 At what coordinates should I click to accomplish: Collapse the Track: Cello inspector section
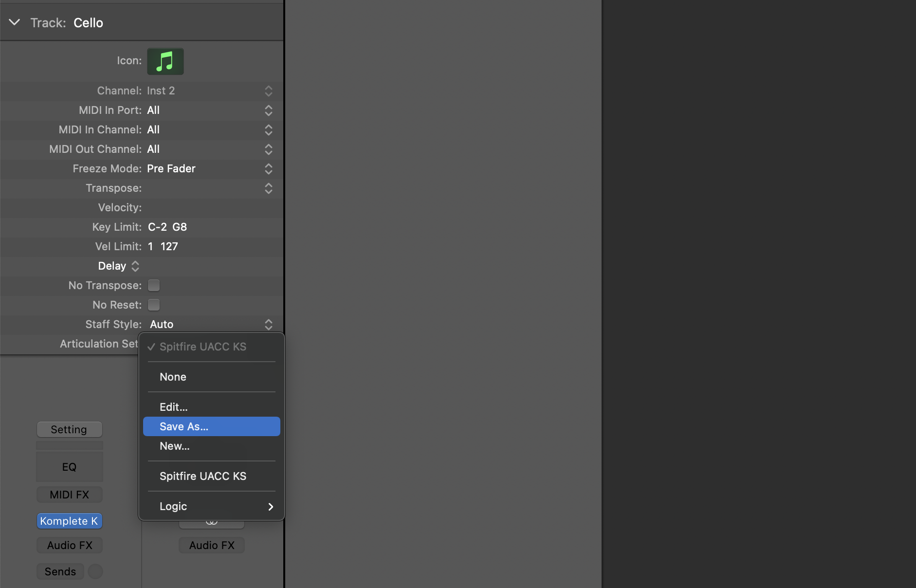pos(15,22)
